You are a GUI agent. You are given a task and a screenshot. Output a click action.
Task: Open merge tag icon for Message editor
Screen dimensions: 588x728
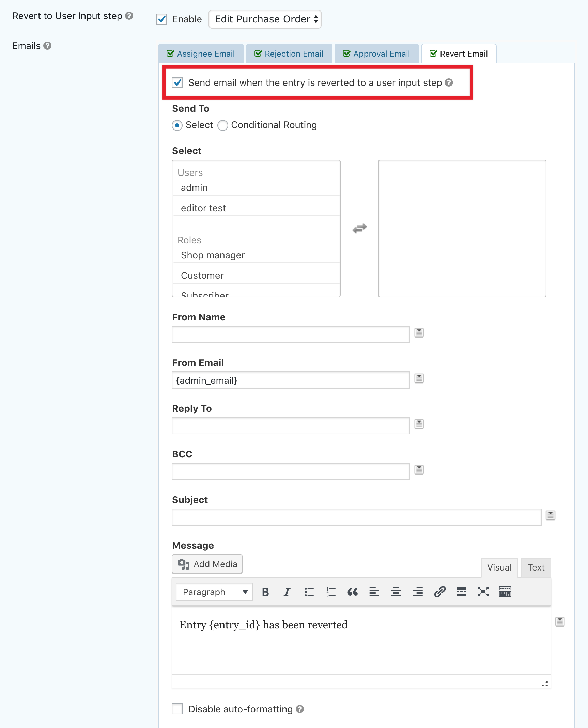click(560, 622)
